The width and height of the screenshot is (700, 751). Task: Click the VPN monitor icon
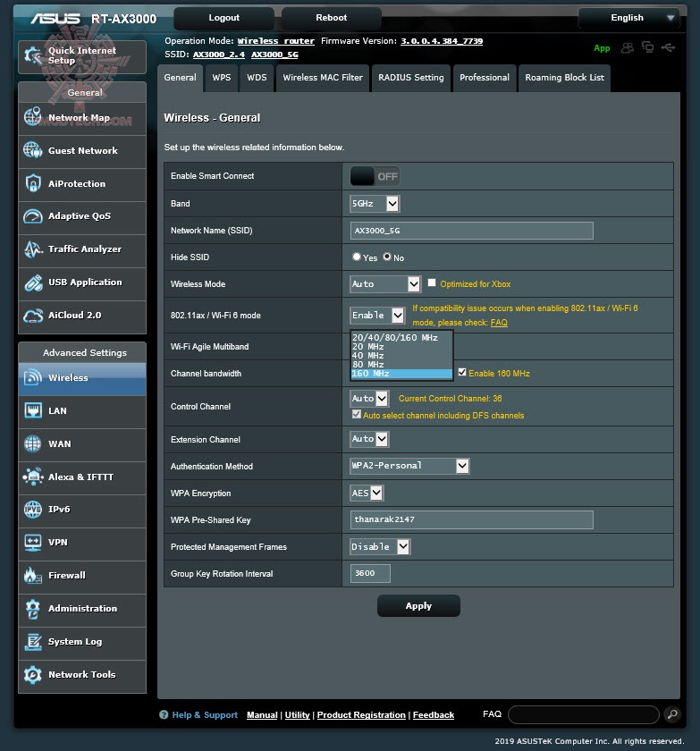[x=33, y=542]
